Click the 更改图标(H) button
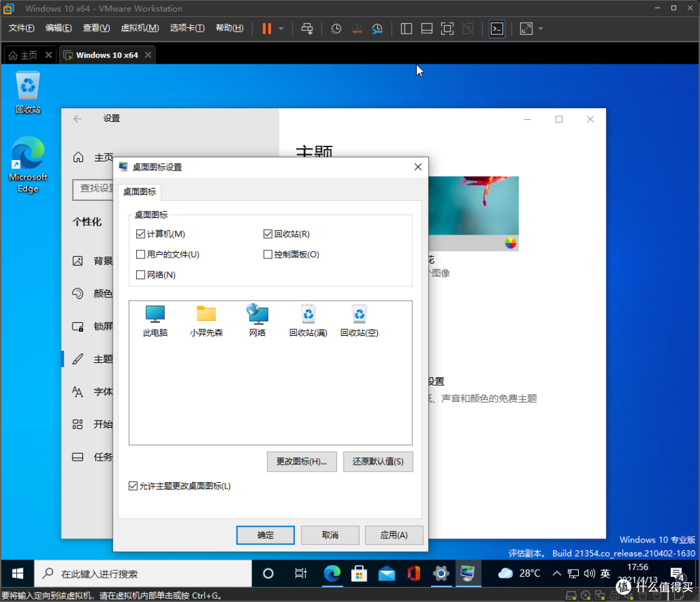 click(x=301, y=461)
